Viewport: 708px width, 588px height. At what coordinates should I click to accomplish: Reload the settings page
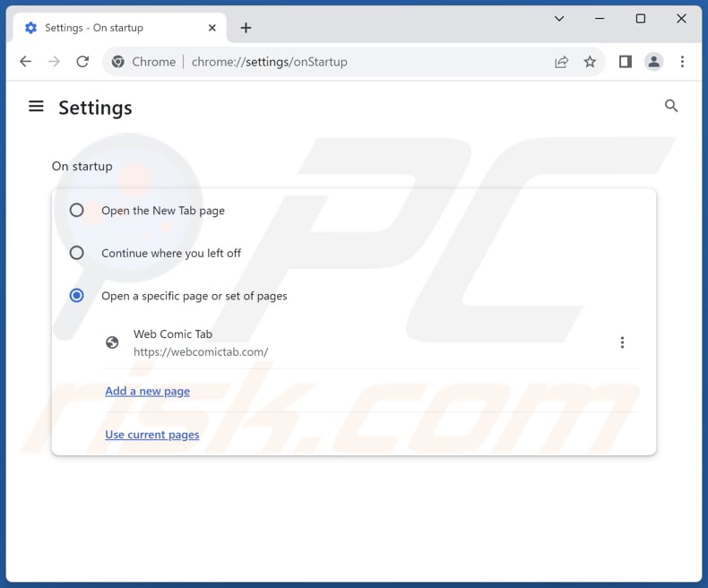click(x=82, y=62)
